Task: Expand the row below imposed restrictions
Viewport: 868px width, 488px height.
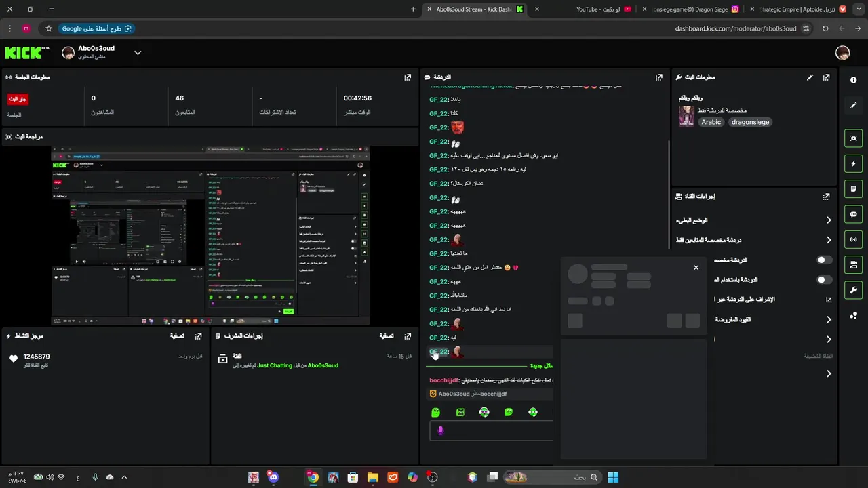Action: click(828, 340)
